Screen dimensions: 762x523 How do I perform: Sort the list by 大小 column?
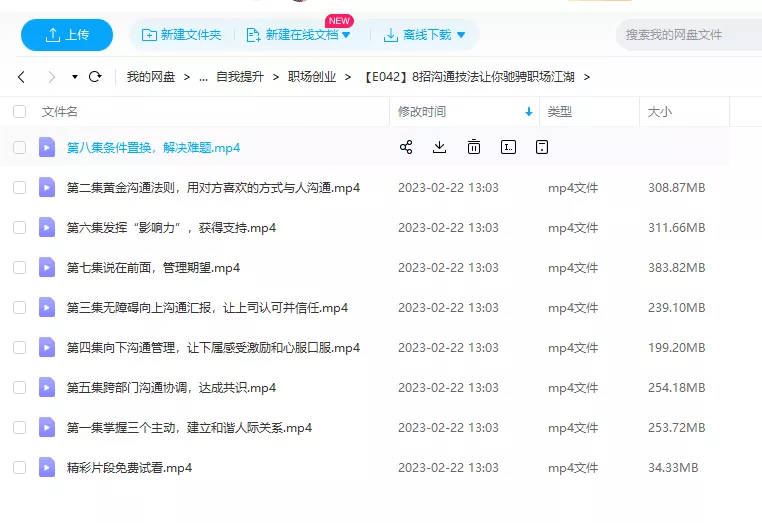click(x=660, y=112)
